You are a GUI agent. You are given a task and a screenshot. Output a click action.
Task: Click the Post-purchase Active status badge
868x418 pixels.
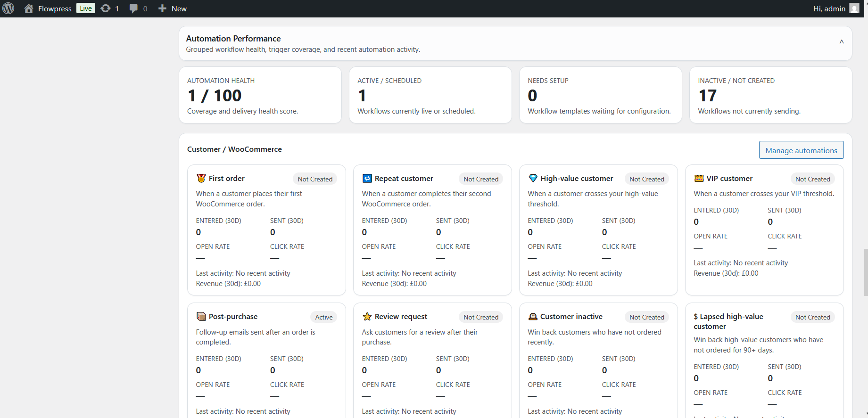324,317
